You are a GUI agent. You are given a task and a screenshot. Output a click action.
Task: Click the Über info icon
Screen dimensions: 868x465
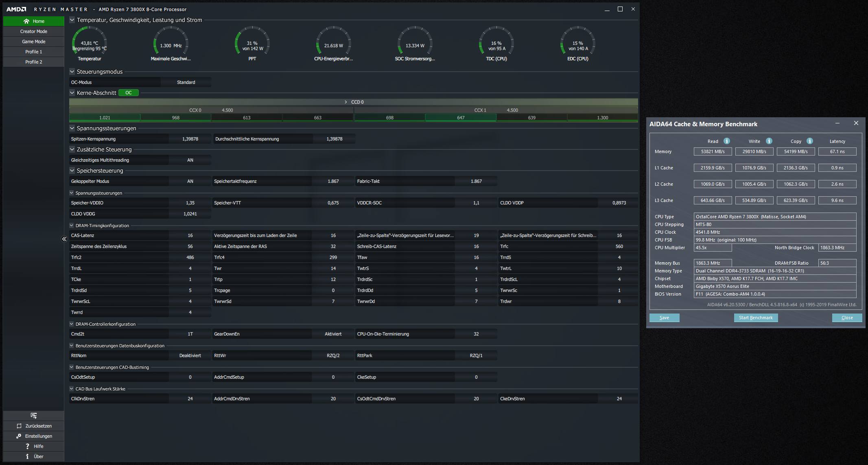(x=27, y=456)
